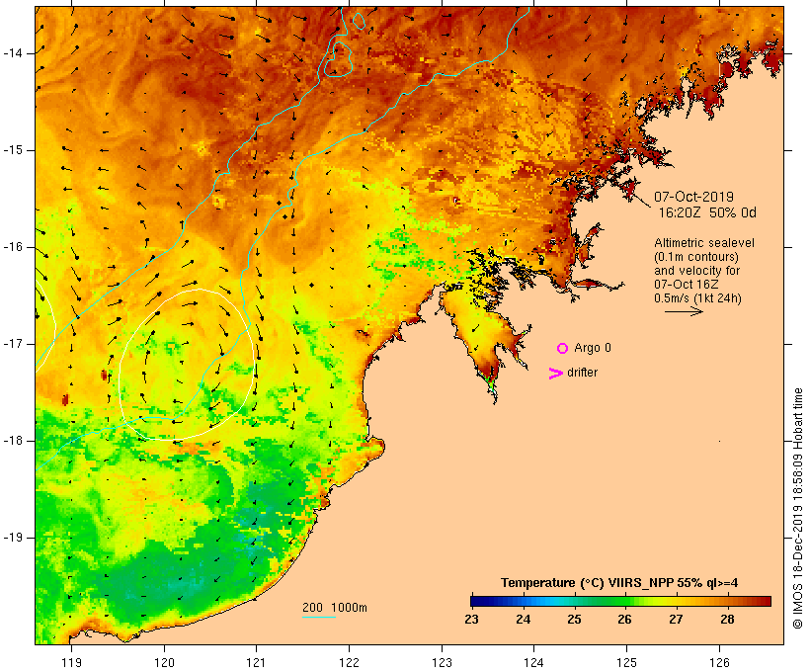
Task: Click the temperature color bar
Action: coord(620,601)
